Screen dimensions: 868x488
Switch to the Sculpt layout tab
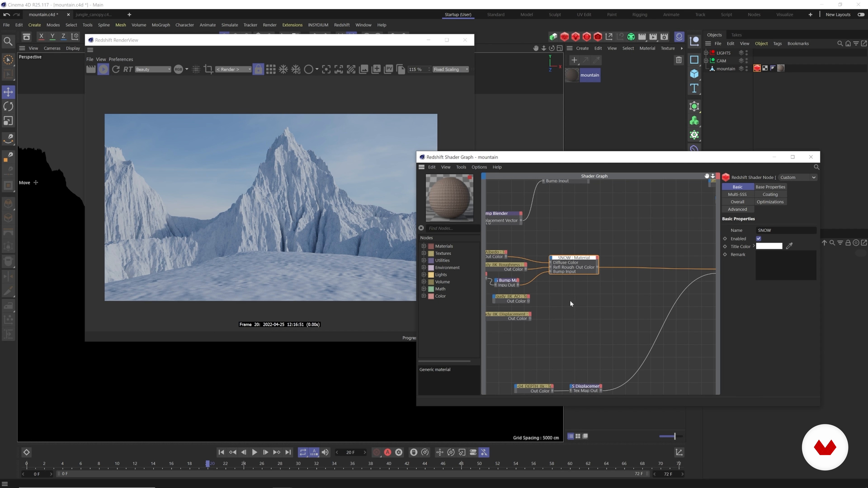[555, 14]
